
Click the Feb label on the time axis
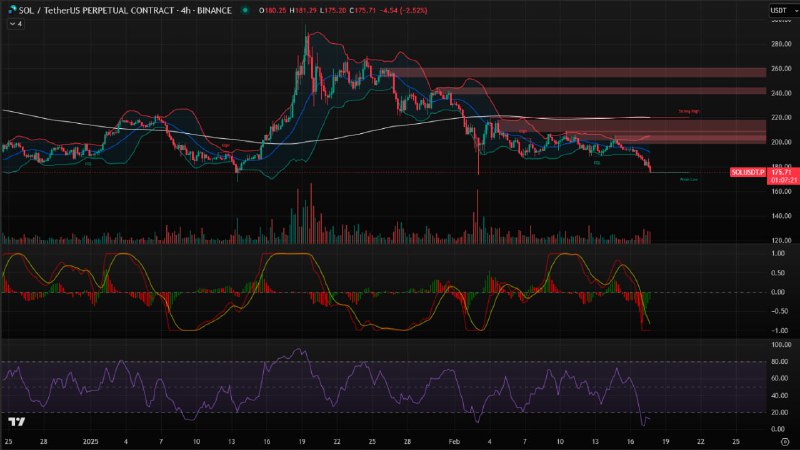click(454, 442)
